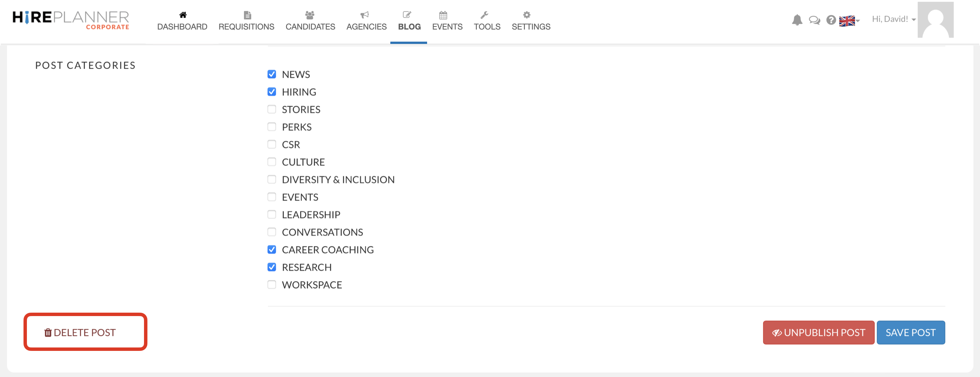This screenshot has width=980, height=377.
Task: Click the notification bell icon
Action: 797,20
